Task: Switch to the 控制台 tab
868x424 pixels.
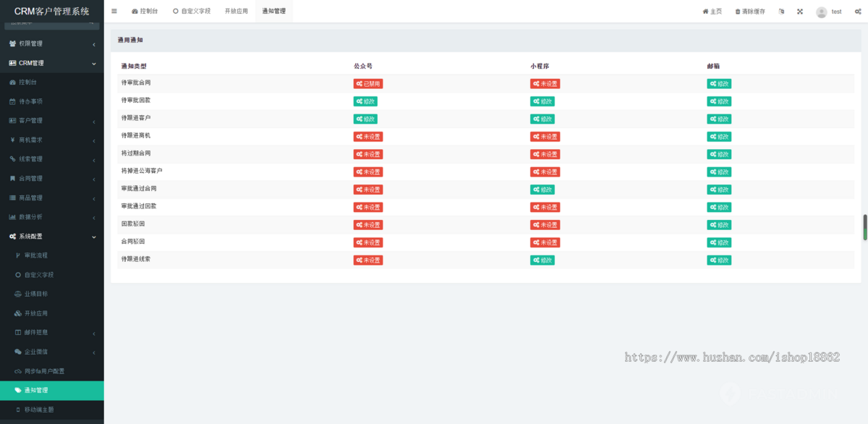Action: (x=145, y=12)
